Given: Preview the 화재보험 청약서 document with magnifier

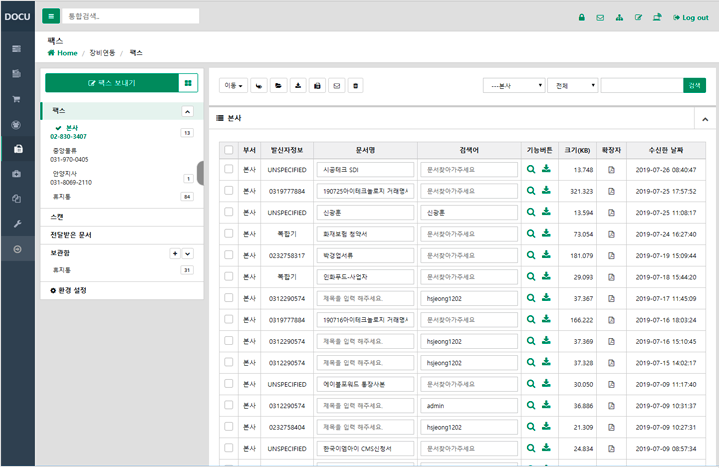Looking at the screenshot, I should coord(531,233).
